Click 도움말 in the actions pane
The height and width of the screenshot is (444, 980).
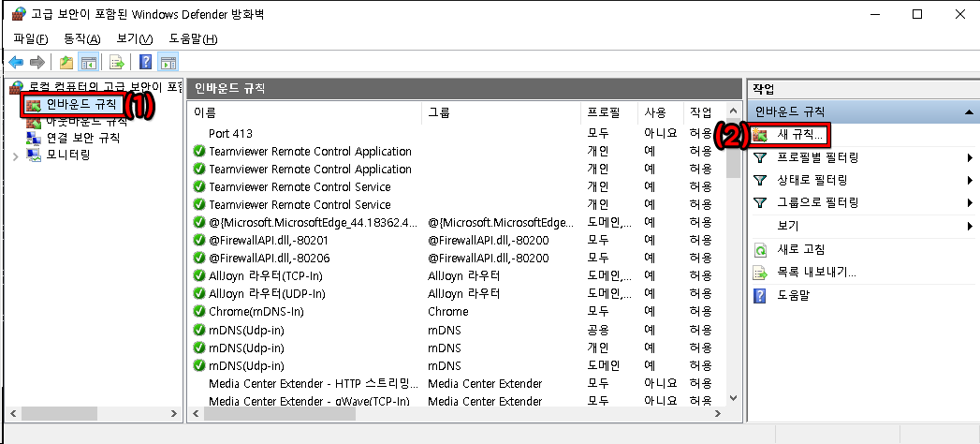[x=793, y=296]
